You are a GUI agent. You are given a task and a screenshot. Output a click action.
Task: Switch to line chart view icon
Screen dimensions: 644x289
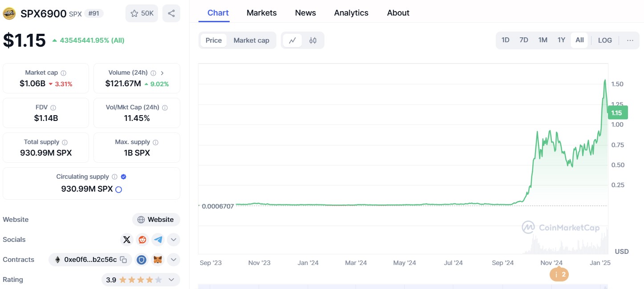tap(292, 40)
